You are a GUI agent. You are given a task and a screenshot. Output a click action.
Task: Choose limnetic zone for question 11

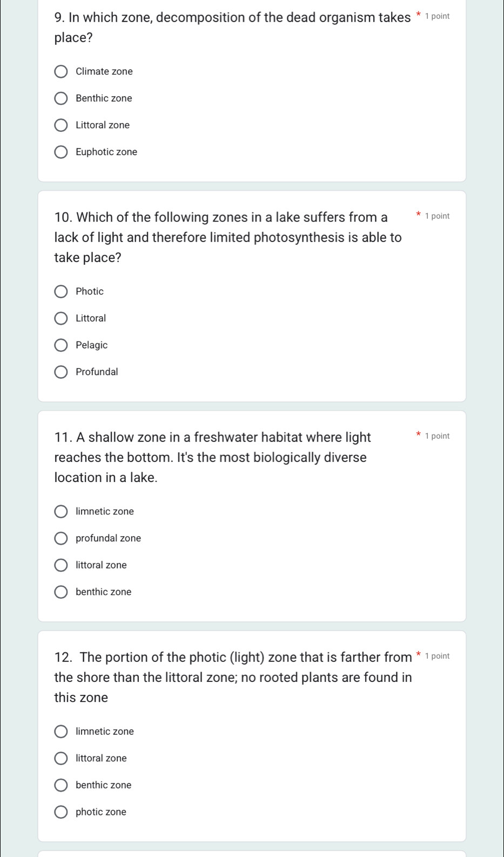click(61, 512)
